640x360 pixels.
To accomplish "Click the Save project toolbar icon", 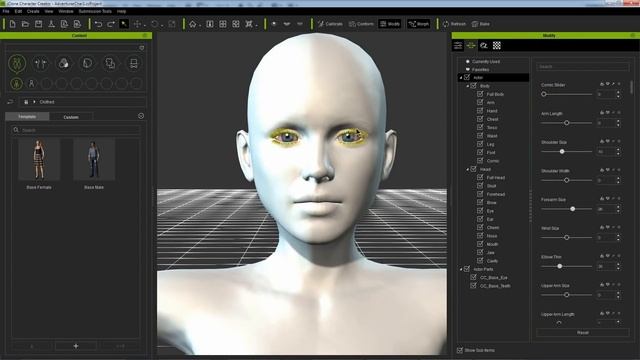I will 38,24.
